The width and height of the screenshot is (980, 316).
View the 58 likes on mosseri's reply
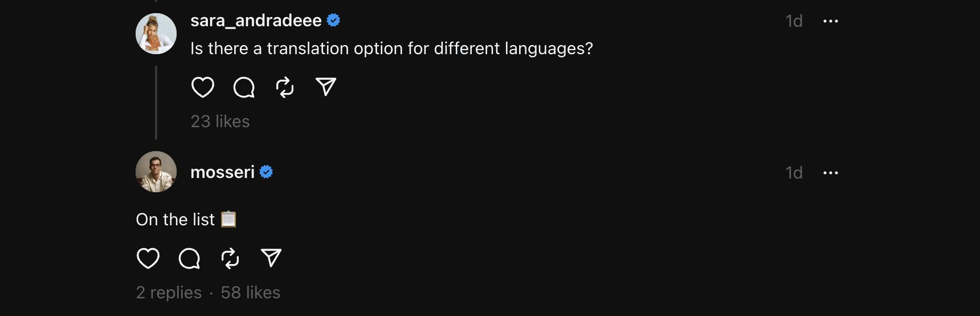click(251, 293)
